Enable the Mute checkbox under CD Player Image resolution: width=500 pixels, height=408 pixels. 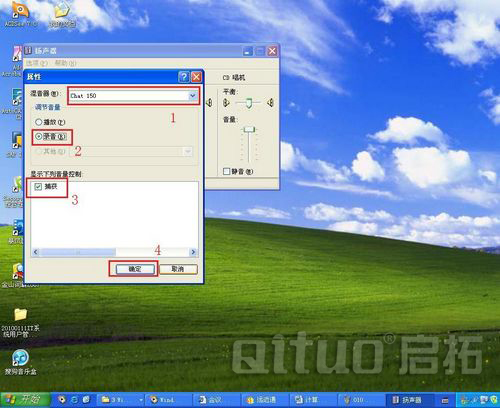click(238, 171)
